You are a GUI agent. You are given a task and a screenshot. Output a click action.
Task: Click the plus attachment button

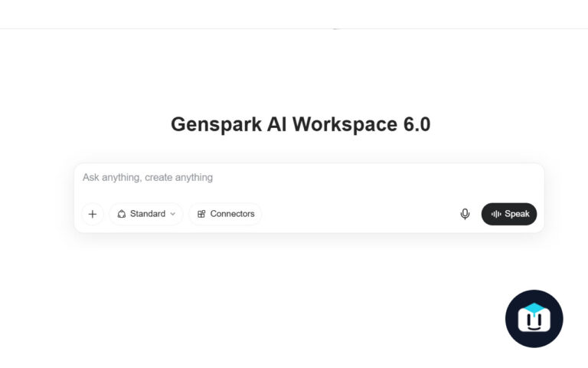[92, 214]
